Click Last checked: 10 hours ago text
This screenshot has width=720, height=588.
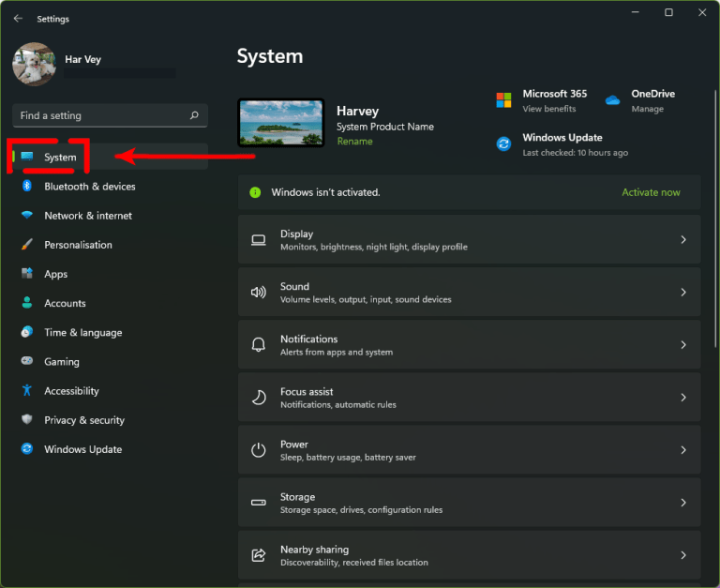click(576, 153)
